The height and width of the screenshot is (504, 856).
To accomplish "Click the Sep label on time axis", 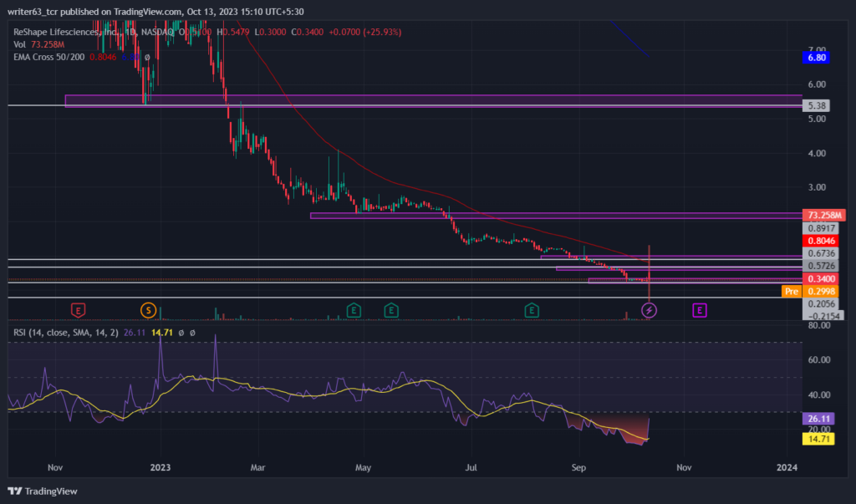I will pos(578,467).
